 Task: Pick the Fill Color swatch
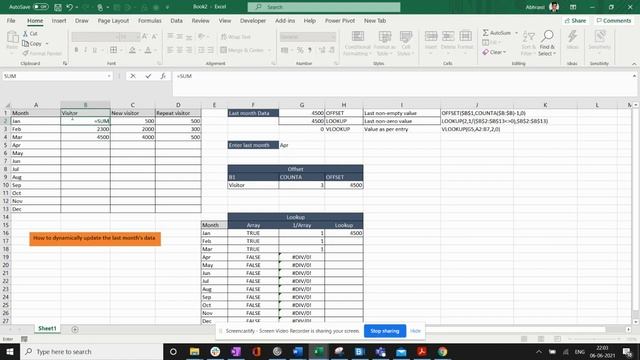[x=132, y=50]
